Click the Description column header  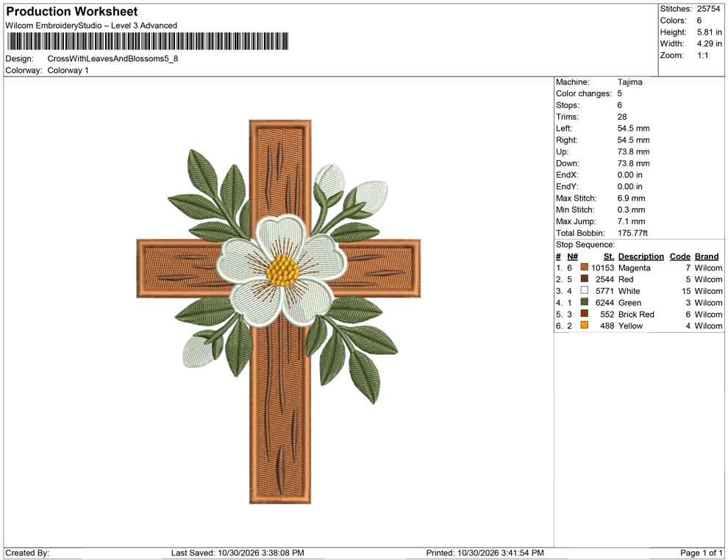click(x=641, y=256)
